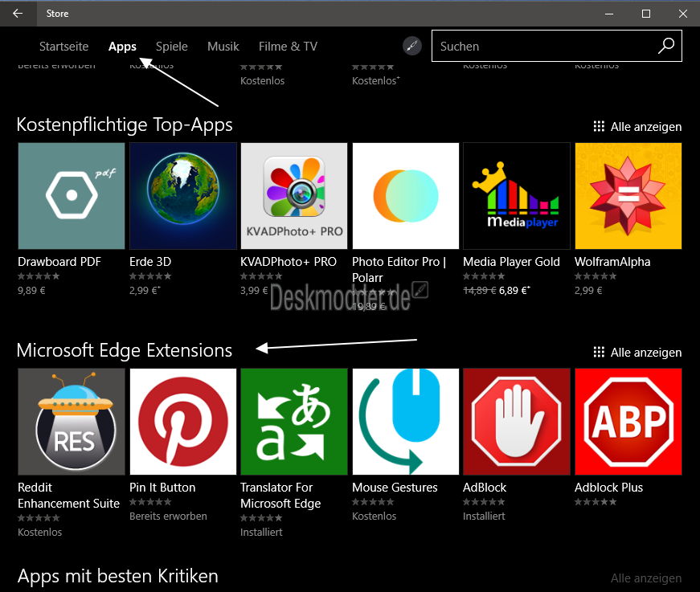Open Translator For Microsoft Edge tile
This screenshot has height=592, width=700.
294,422
